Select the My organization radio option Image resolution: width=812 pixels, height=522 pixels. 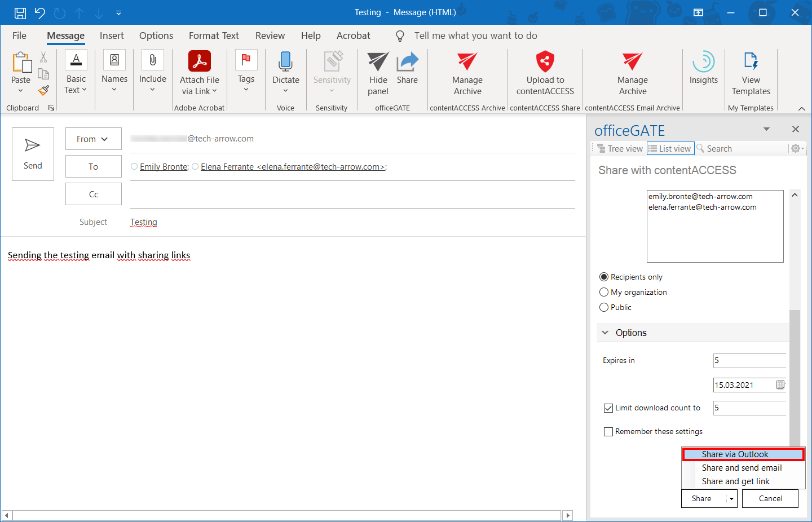point(604,292)
